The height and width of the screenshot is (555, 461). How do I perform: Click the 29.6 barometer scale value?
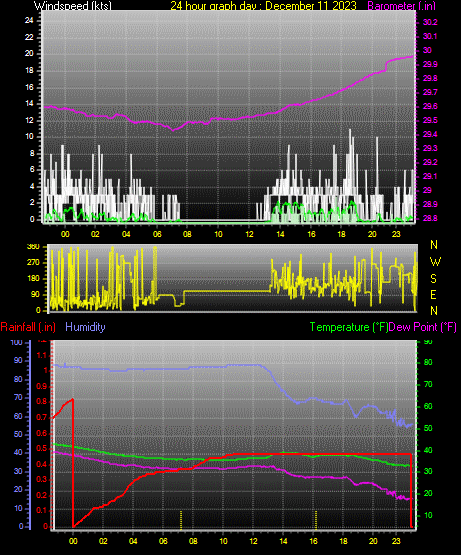tap(430, 106)
